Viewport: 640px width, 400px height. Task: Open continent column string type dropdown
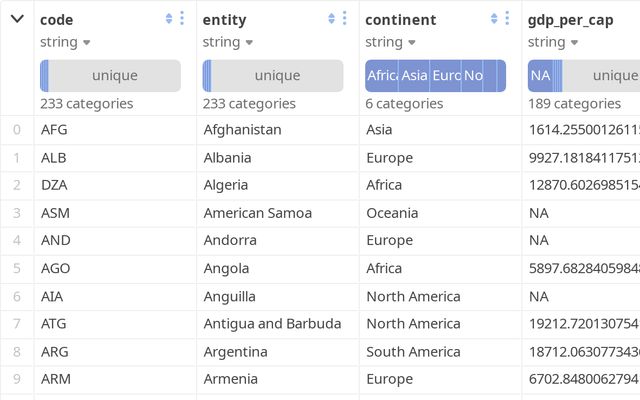(390, 42)
